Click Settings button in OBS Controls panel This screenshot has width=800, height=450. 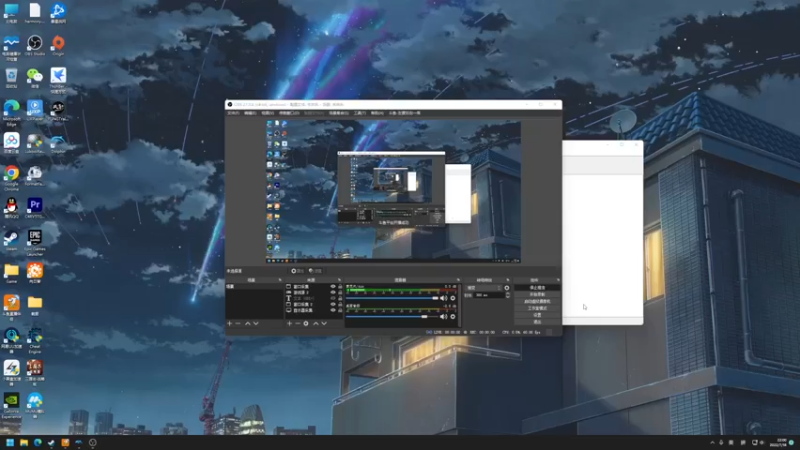coord(538,315)
